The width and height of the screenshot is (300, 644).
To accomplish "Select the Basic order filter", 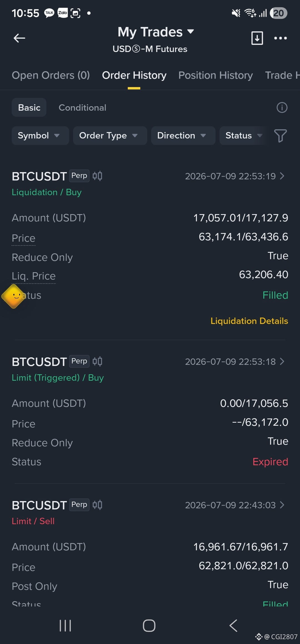I will (29, 108).
